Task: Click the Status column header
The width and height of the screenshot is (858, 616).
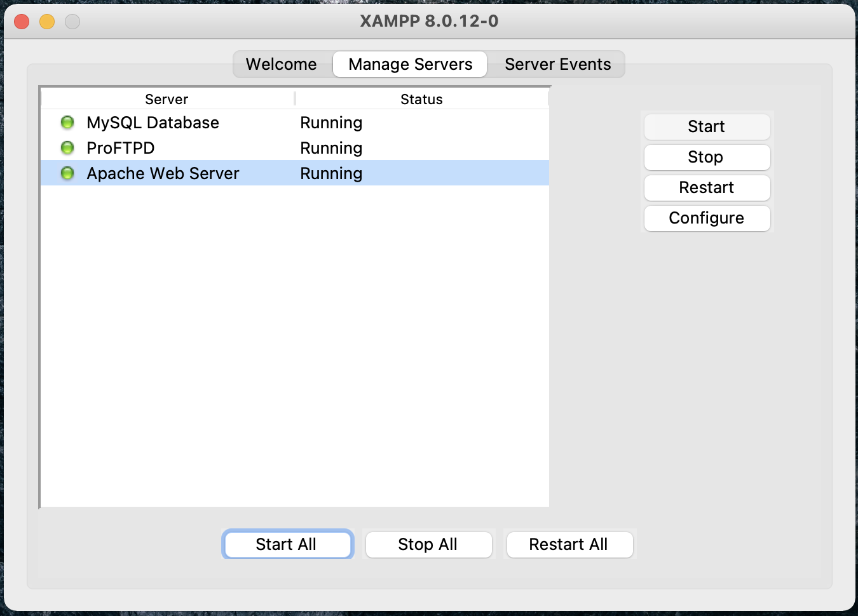Action: tap(422, 99)
